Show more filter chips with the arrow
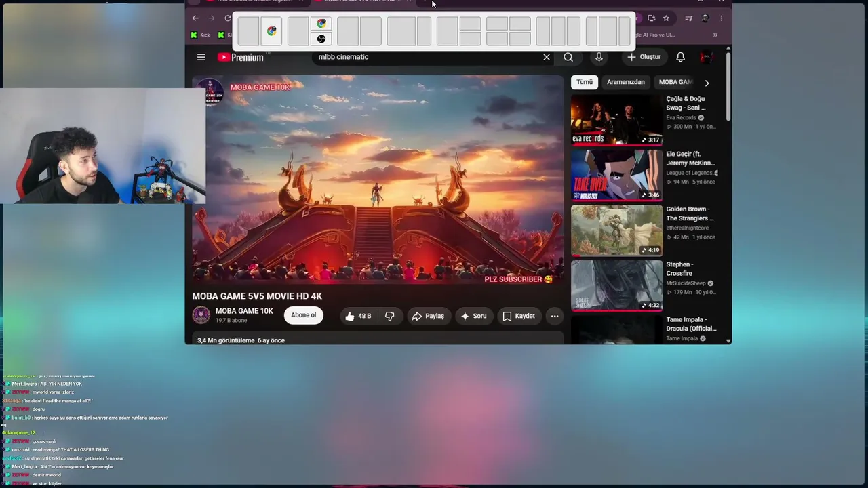 [707, 83]
